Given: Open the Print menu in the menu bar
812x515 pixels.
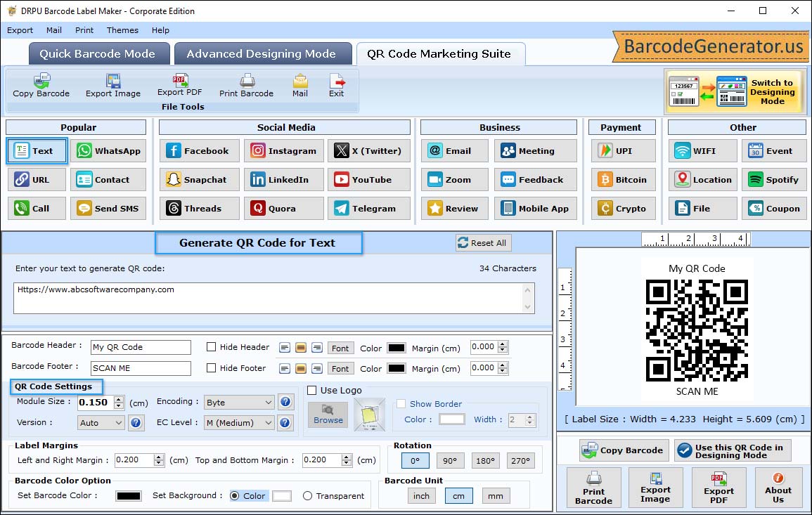Looking at the screenshot, I should point(84,30).
